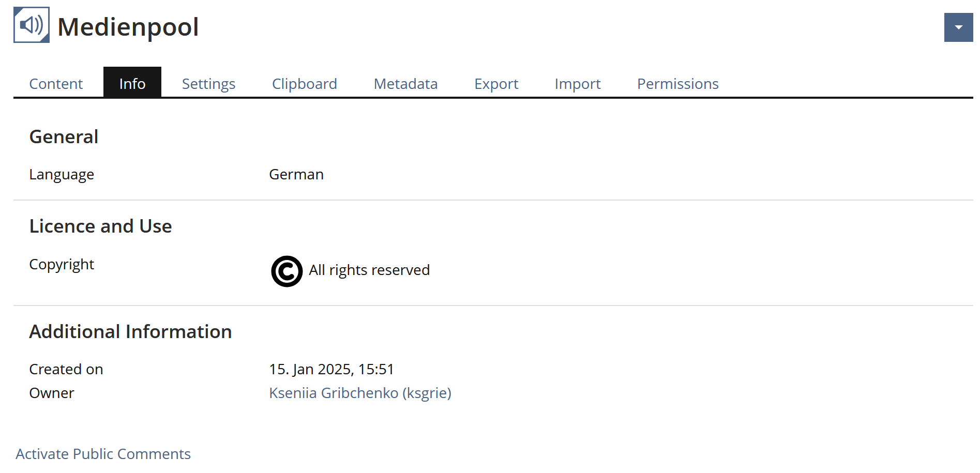Click the Medienpool speaker icon
This screenshot has height=473, width=980.
click(32, 25)
